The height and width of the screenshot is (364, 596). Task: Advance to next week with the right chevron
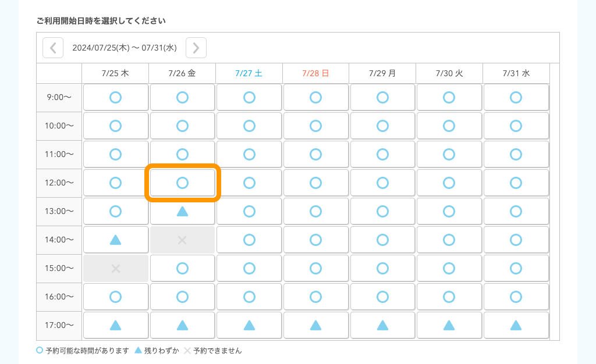[x=196, y=47]
